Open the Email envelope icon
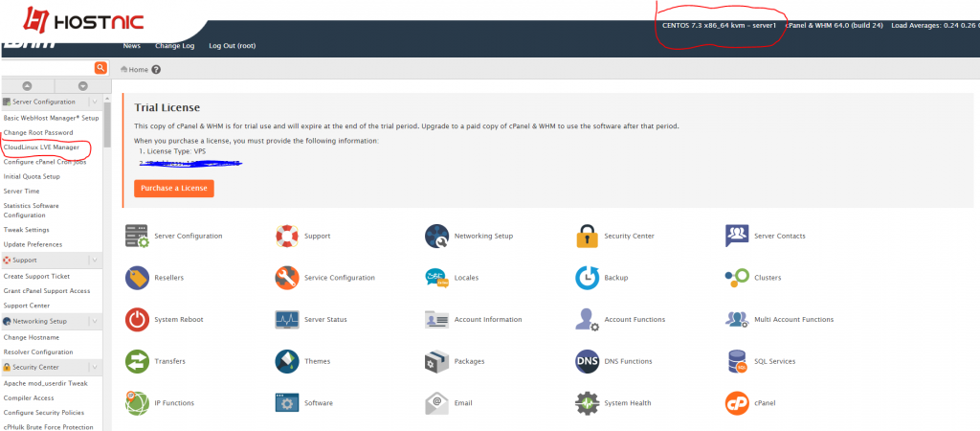The height and width of the screenshot is (431, 980). (x=436, y=403)
